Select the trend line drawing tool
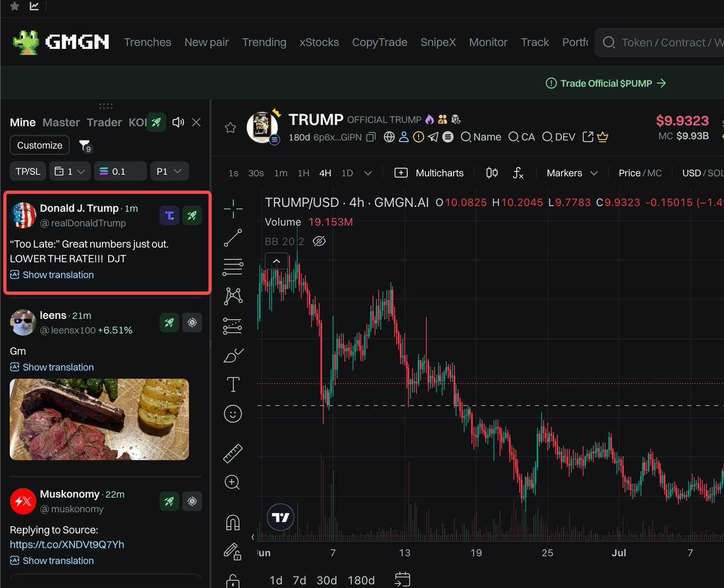Image resolution: width=724 pixels, height=588 pixels. 233,238
